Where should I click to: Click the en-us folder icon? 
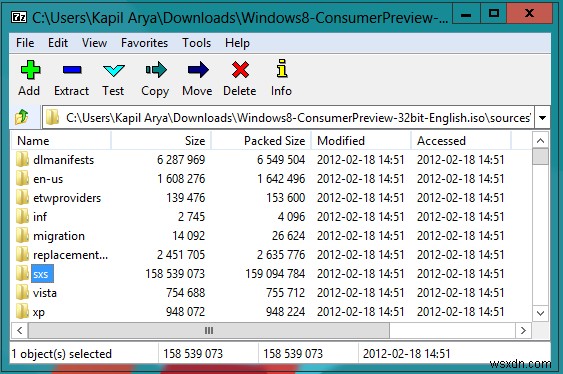22,178
